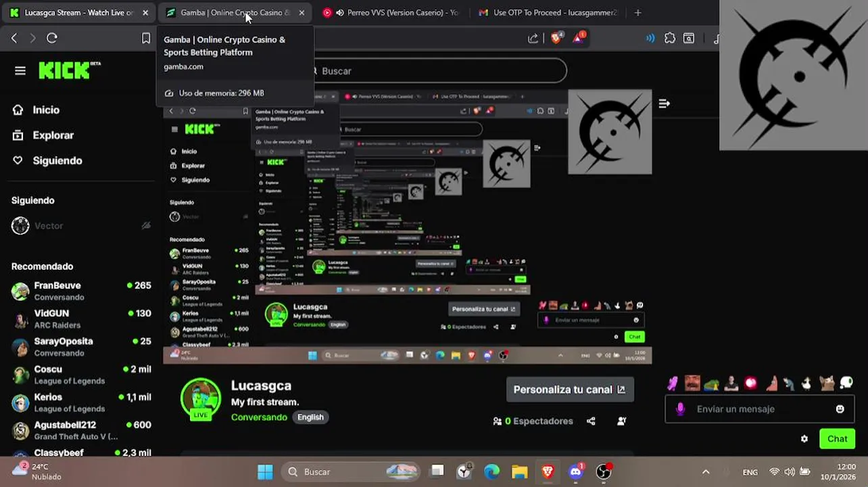Expand hidden system tray icons
The height and width of the screenshot is (487, 868).
click(706, 472)
